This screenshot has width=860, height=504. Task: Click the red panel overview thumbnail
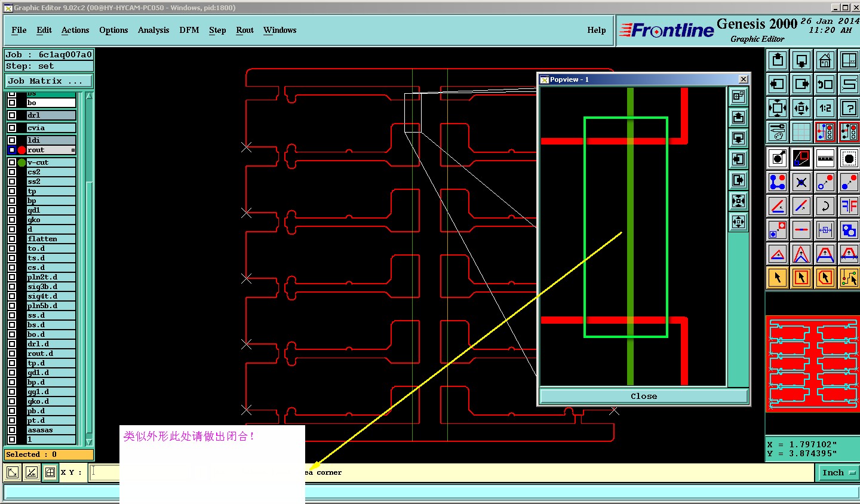pyautogui.click(x=813, y=364)
